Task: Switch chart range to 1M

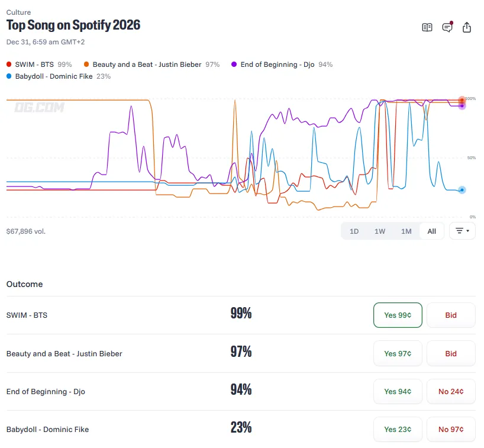Action: 406,231
